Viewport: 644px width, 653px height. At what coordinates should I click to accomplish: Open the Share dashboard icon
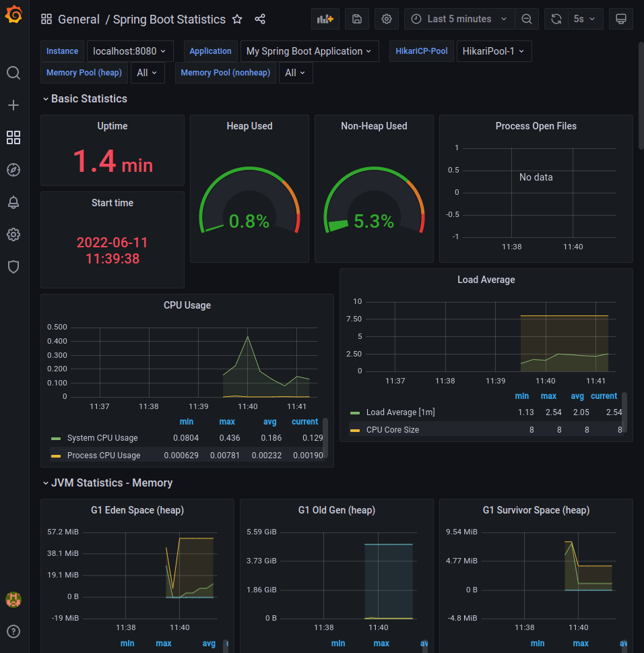(260, 20)
